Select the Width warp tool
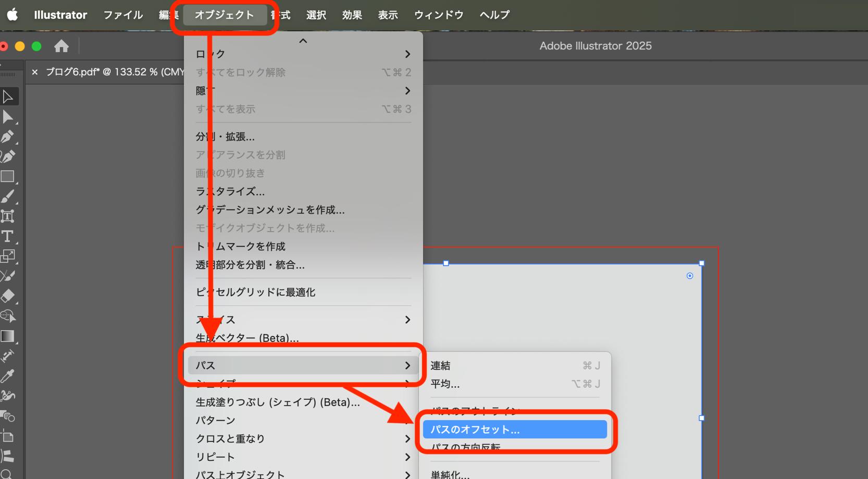The height and width of the screenshot is (479, 868). pyautogui.click(x=8, y=396)
